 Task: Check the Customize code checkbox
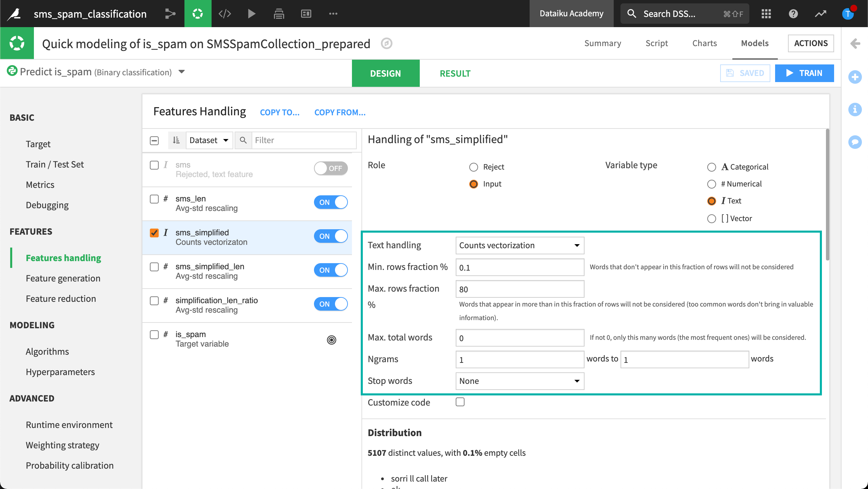click(x=460, y=402)
